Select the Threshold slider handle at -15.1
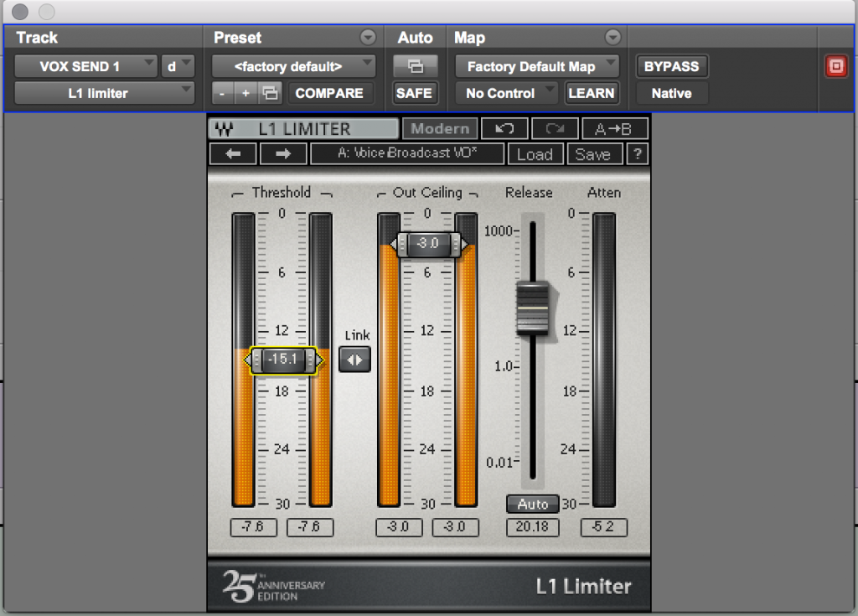 (283, 360)
